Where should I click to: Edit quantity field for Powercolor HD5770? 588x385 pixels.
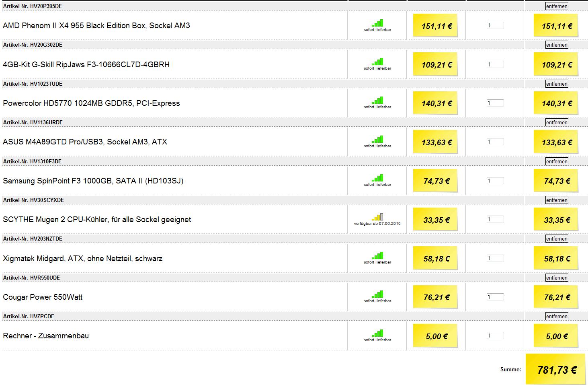click(495, 103)
